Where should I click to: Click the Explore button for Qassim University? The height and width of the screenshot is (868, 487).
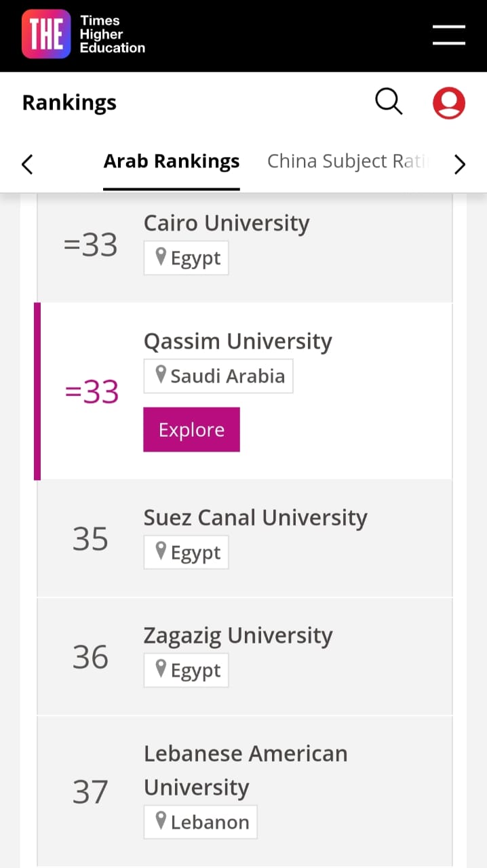[x=191, y=430]
